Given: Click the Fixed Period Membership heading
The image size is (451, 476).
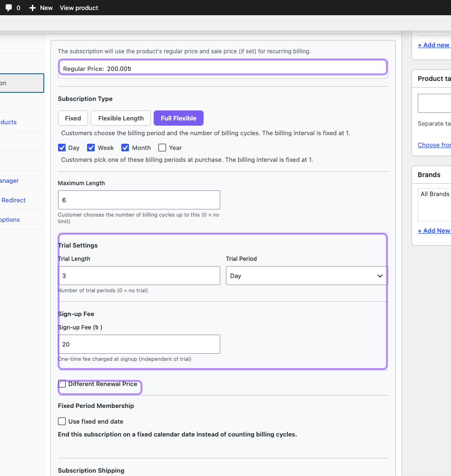Looking at the screenshot, I should point(96,406).
